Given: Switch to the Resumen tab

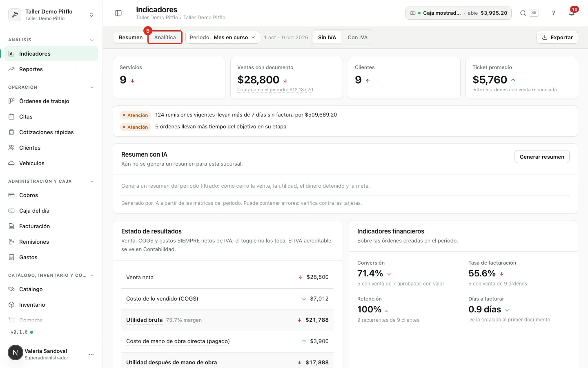Looking at the screenshot, I should tap(131, 37).
